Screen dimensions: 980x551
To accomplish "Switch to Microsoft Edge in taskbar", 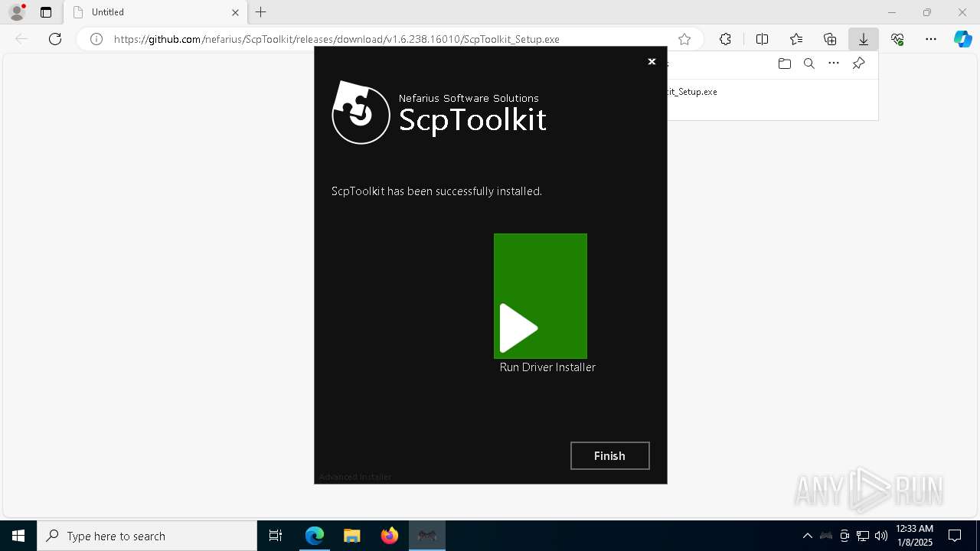I will (x=315, y=536).
